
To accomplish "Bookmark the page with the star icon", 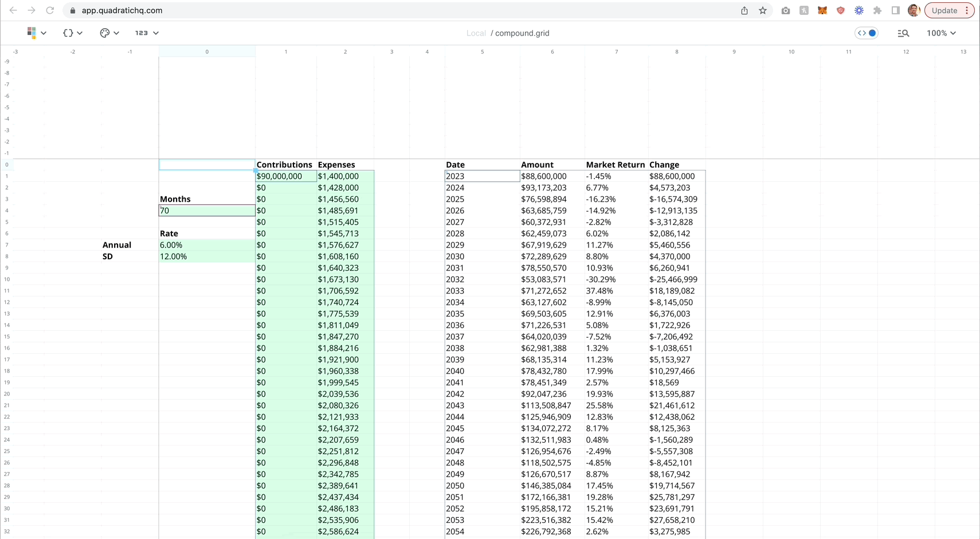I will tap(763, 10).
